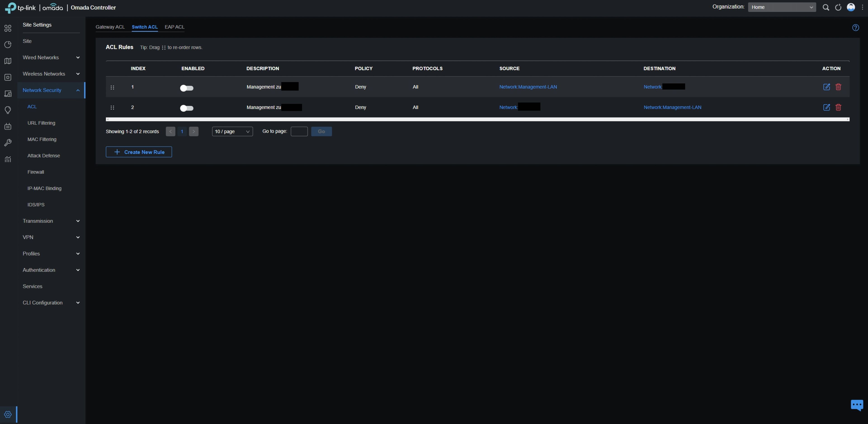
Task: Open the 10 / page dropdown
Action: [x=232, y=131]
